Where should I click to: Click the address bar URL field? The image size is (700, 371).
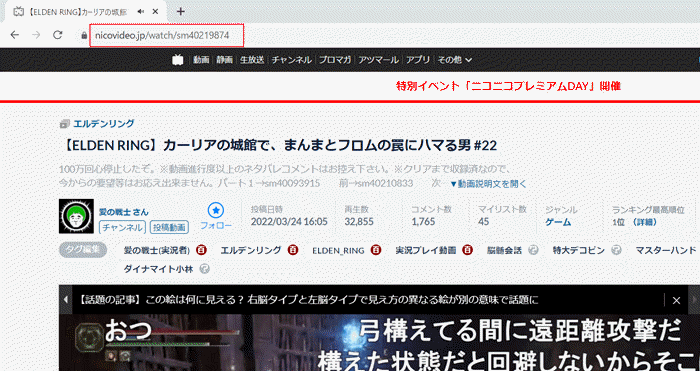pyautogui.click(x=167, y=35)
